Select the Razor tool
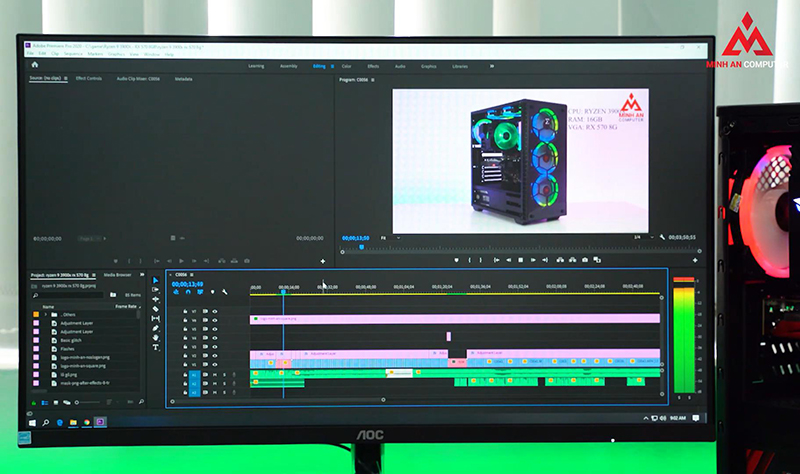 coord(156,309)
